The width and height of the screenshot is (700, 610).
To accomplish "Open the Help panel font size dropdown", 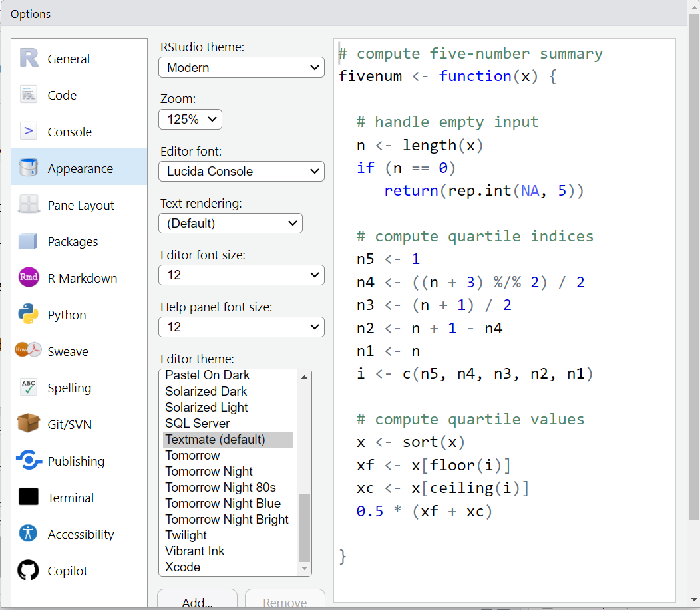I will 241,327.
